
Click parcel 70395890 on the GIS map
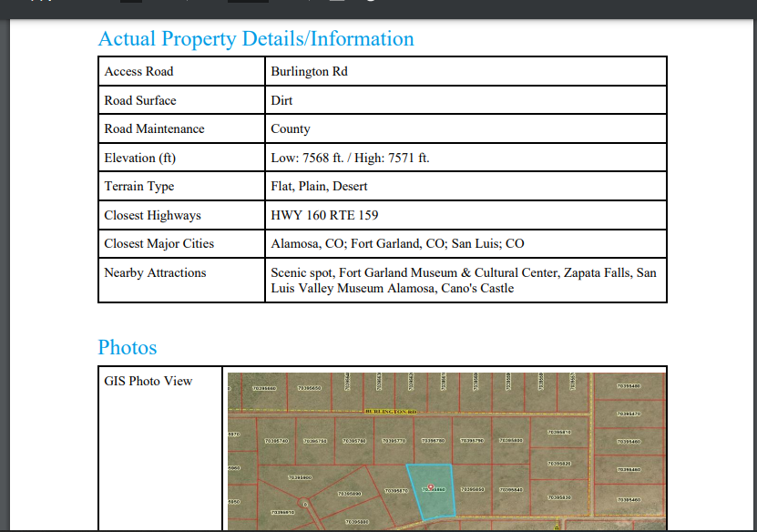pyautogui.click(x=350, y=493)
